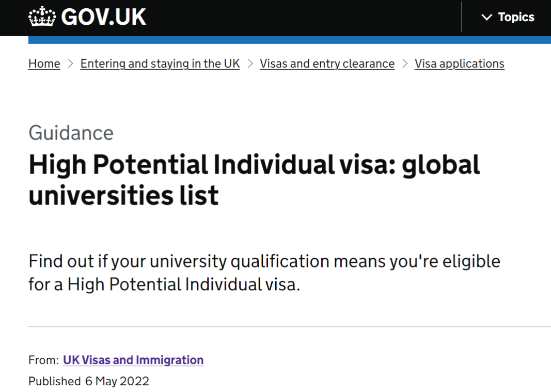Click the chevron before 'Visas and entry clearance'

250,64
